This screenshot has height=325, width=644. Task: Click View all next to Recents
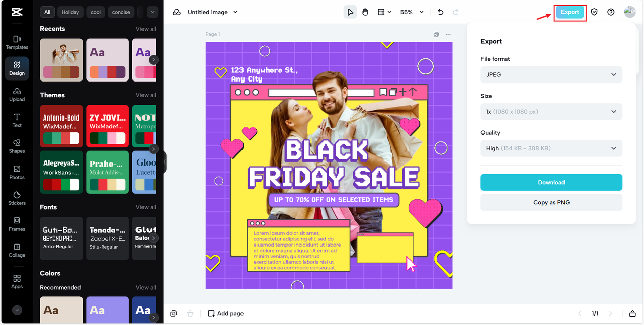(x=146, y=29)
